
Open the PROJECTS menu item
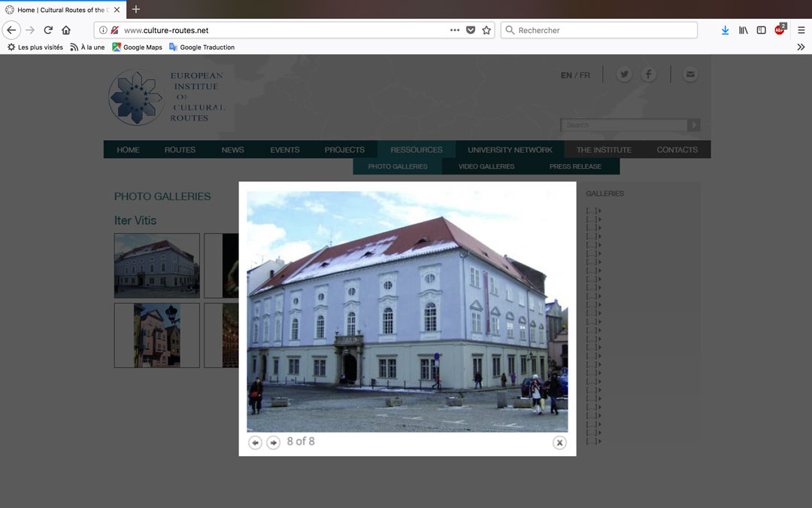point(344,150)
